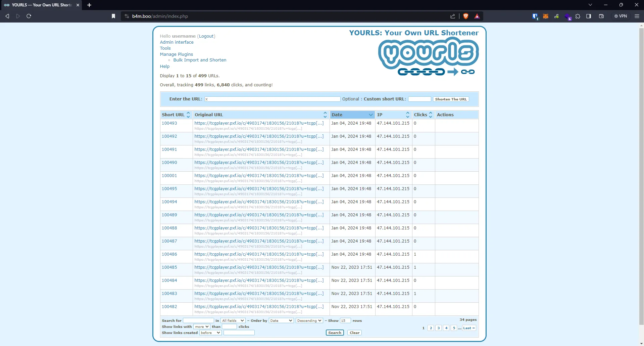Click the Logout link
The image size is (644, 346).
[206, 36]
